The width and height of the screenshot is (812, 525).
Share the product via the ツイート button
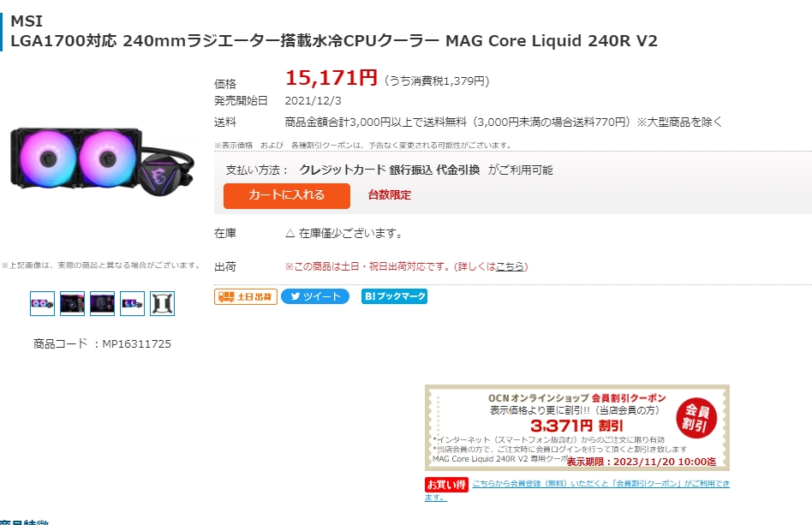click(315, 296)
